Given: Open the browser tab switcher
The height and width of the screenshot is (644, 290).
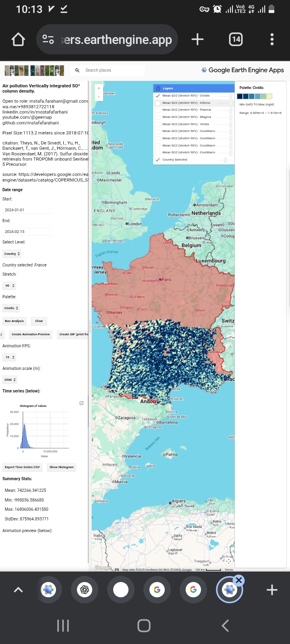Looking at the screenshot, I should coord(236,39).
